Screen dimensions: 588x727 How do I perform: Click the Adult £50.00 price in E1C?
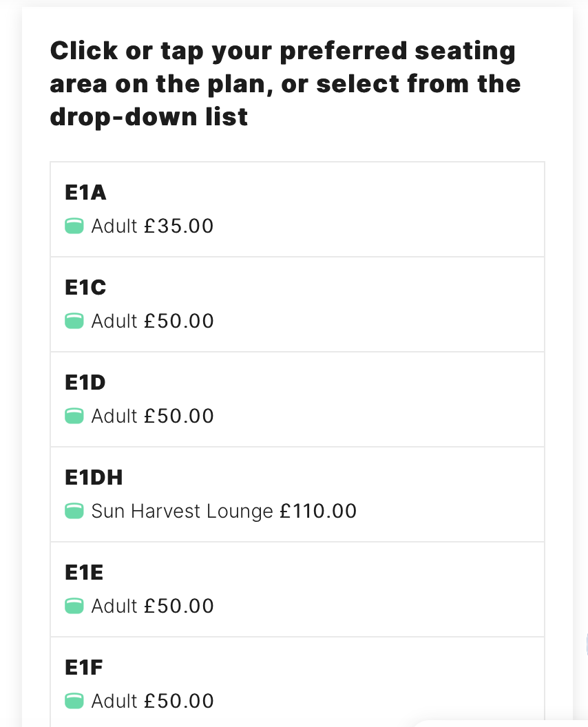pyautogui.click(x=153, y=322)
